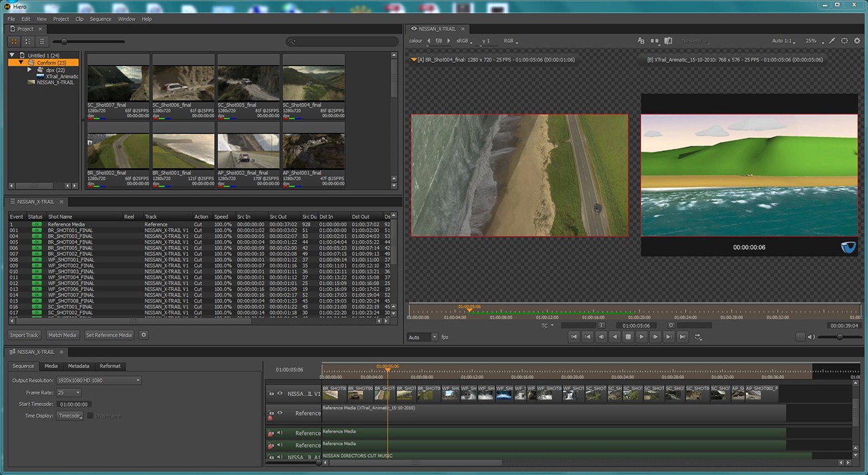The height and width of the screenshot is (475, 868).
Task: Switch project bin to list view icon
Action: coord(41,41)
